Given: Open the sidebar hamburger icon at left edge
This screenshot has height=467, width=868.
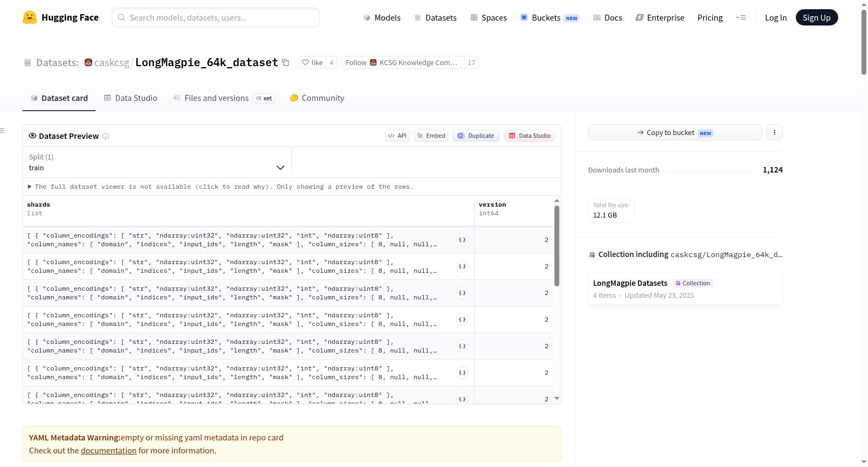Looking at the screenshot, I should (x=2, y=131).
